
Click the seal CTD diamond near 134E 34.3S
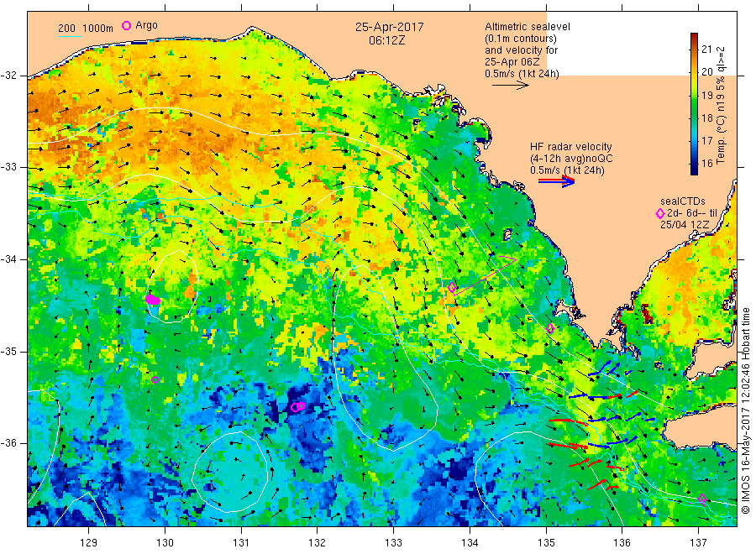pos(452,288)
